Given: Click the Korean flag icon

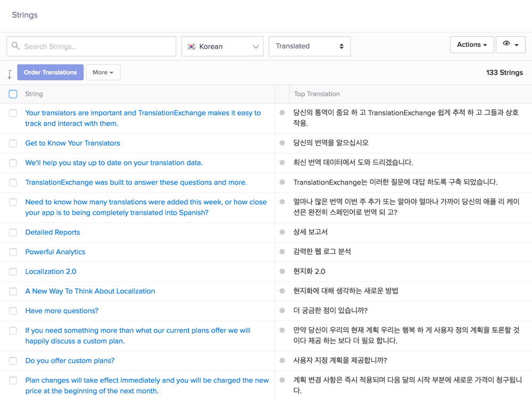Looking at the screenshot, I should click(x=192, y=47).
